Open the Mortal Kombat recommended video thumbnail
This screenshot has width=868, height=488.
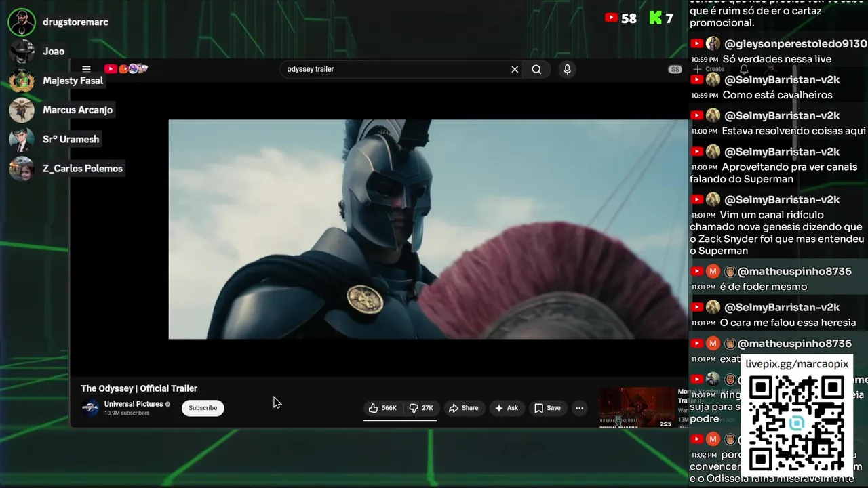tap(637, 407)
